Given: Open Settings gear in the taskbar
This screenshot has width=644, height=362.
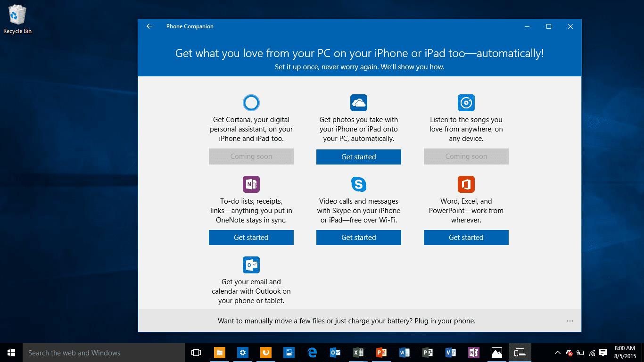Looking at the screenshot, I should [x=243, y=353].
